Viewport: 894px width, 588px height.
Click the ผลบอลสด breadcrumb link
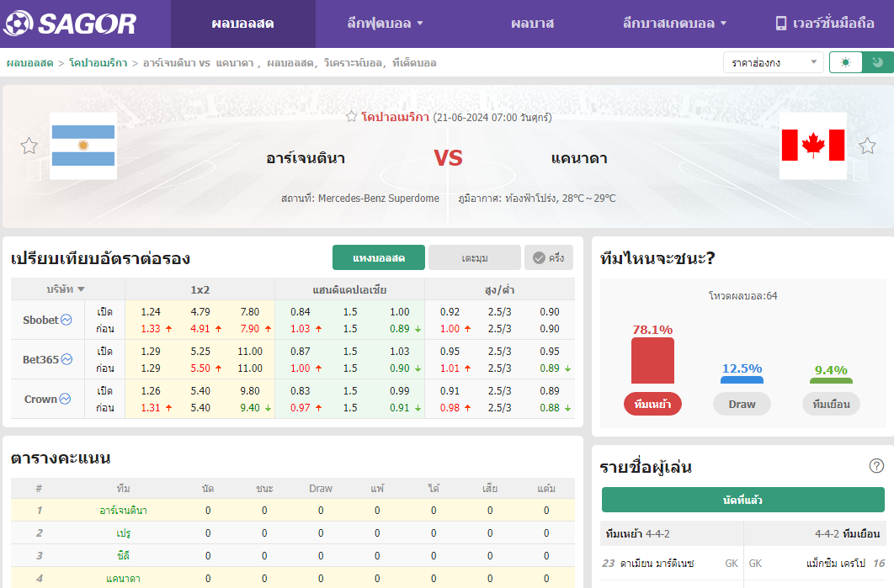tap(29, 63)
